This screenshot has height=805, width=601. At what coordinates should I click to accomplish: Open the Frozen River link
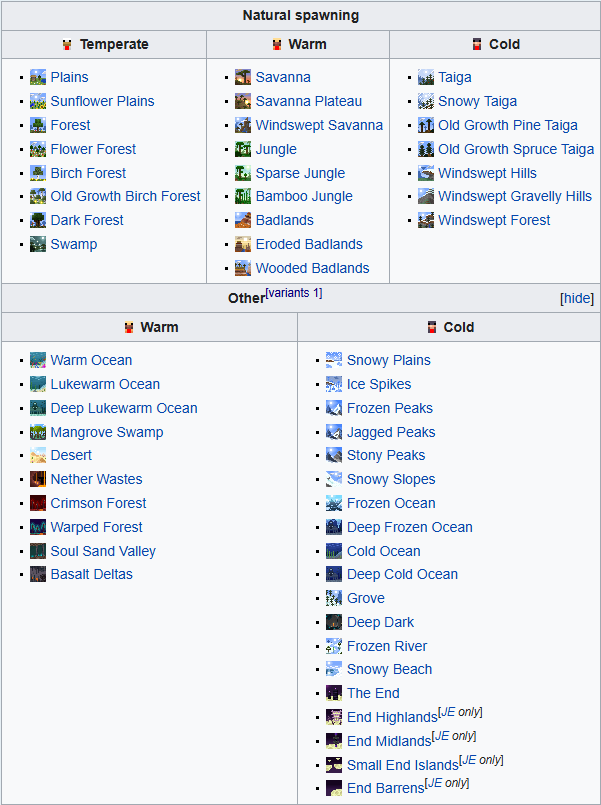tap(387, 646)
